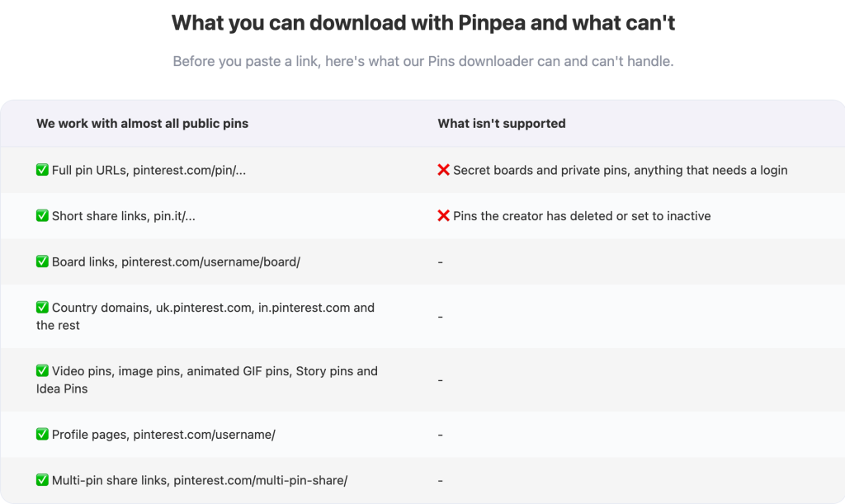Click the dash in the Profile pages row
This screenshot has height=504, width=845.
(441, 435)
